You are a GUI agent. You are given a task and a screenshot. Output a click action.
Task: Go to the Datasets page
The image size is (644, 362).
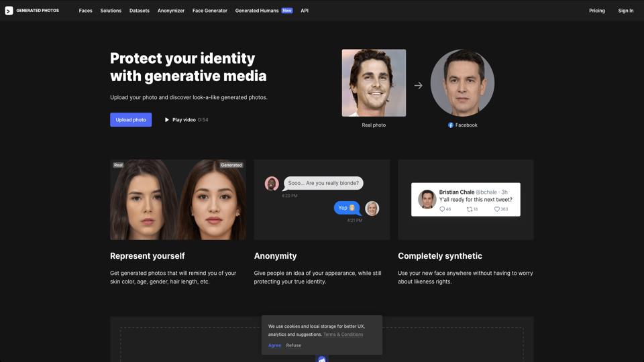tap(140, 11)
